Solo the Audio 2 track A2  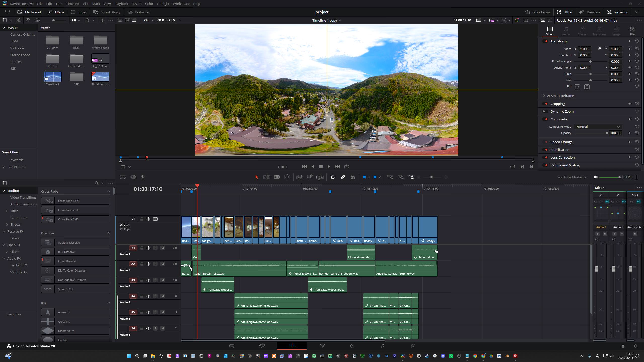click(x=155, y=264)
